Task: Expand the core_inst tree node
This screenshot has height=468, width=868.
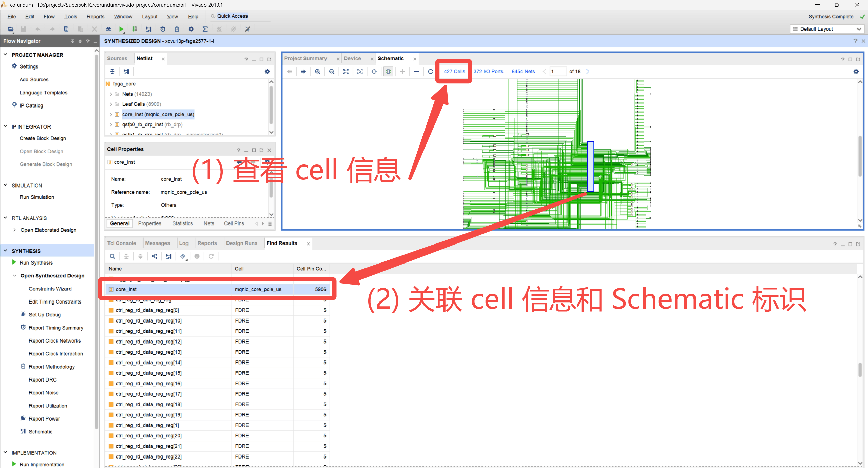Action: point(111,114)
